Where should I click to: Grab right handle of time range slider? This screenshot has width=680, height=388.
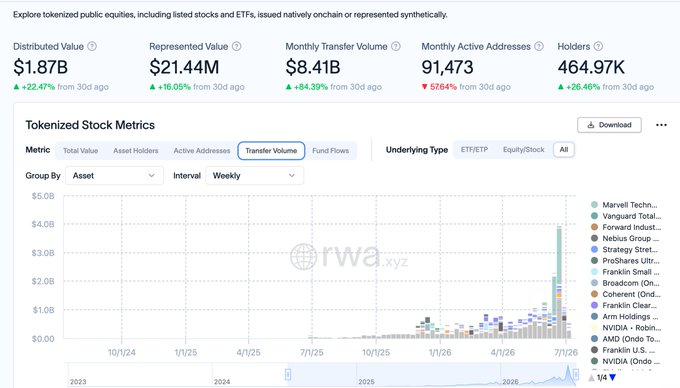pyautogui.click(x=575, y=374)
